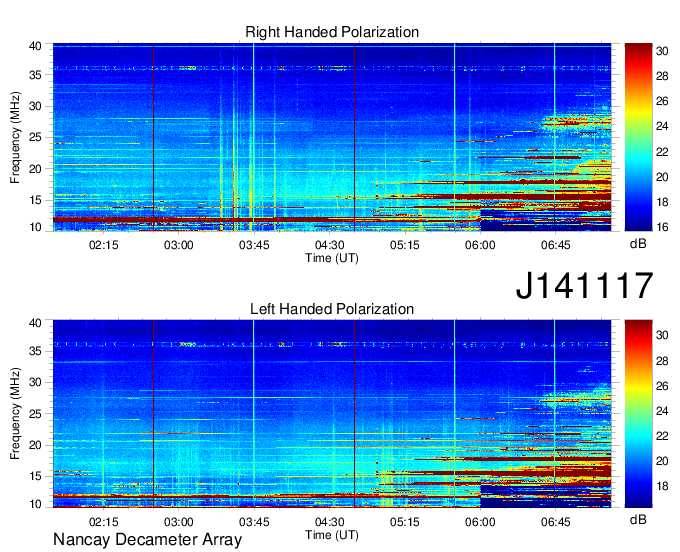The height and width of the screenshot is (552, 680).
Task: Click the 15 MHz tick on Right Handed plot
Action: 36,200
